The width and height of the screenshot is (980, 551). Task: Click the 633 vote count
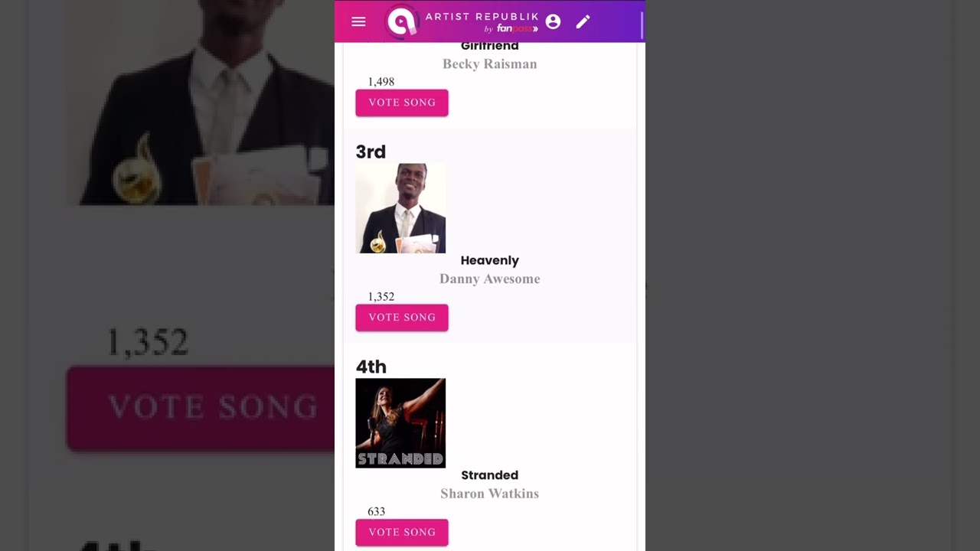point(376,512)
